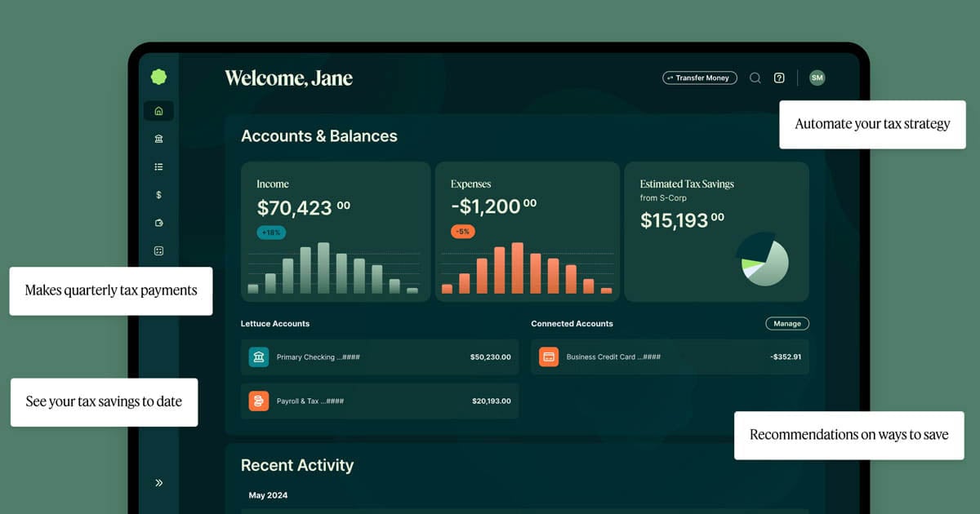The height and width of the screenshot is (514, 980).
Task: Click the Estimated Tax Savings pie chart
Action: 764,259
